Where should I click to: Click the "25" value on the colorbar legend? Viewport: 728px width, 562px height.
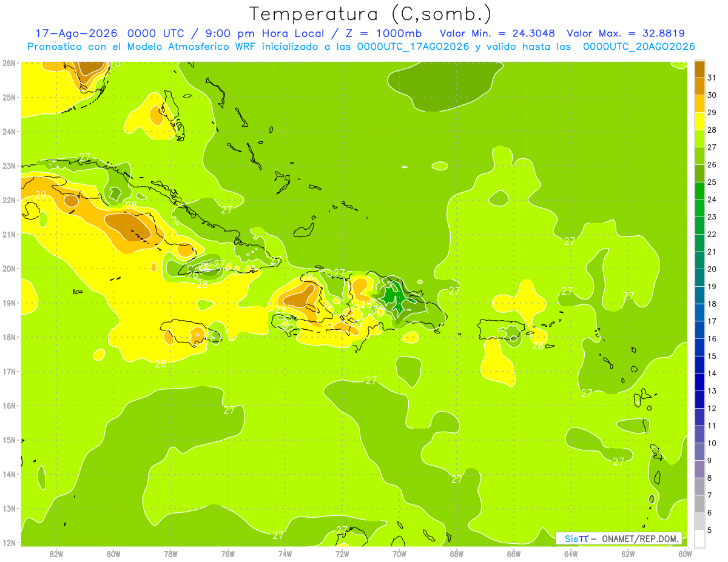pos(712,182)
